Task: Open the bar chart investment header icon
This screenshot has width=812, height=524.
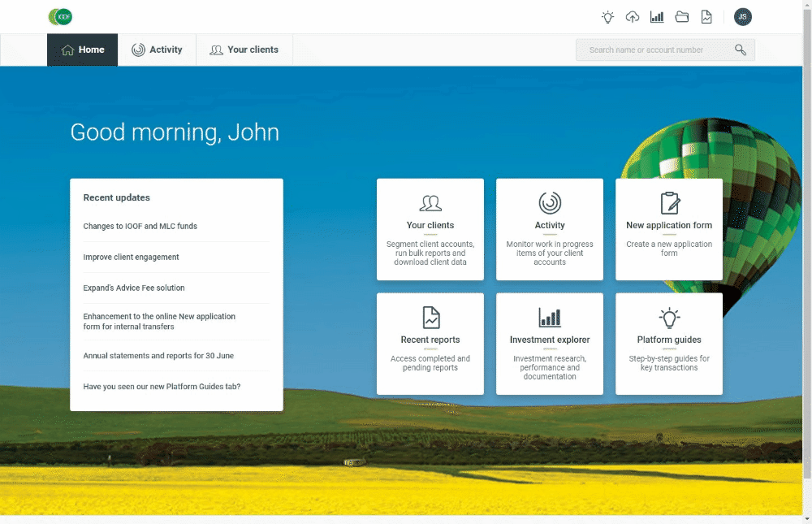Action: click(657, 17)
